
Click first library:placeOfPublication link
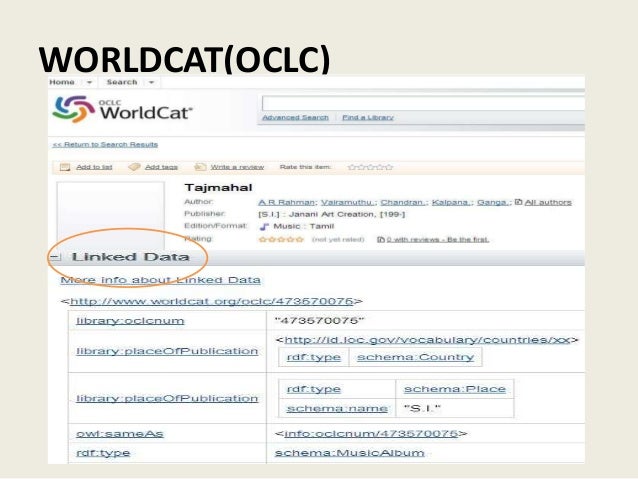click(167, 351)
